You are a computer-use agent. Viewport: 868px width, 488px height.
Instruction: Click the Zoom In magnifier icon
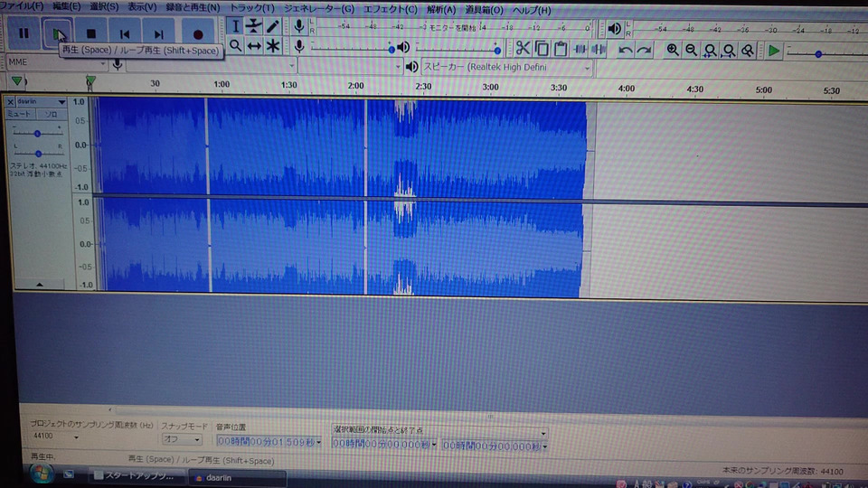pyautogui.click(x=672, y=51)
